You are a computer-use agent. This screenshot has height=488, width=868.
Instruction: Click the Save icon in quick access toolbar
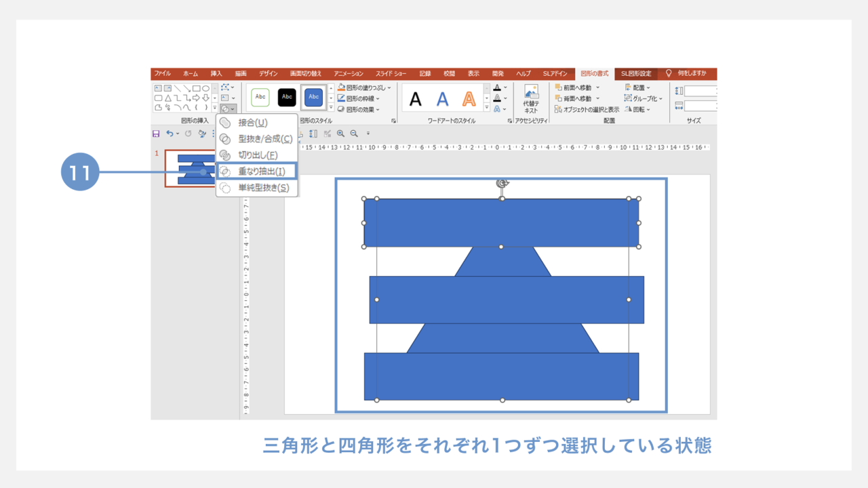(156, 134)
